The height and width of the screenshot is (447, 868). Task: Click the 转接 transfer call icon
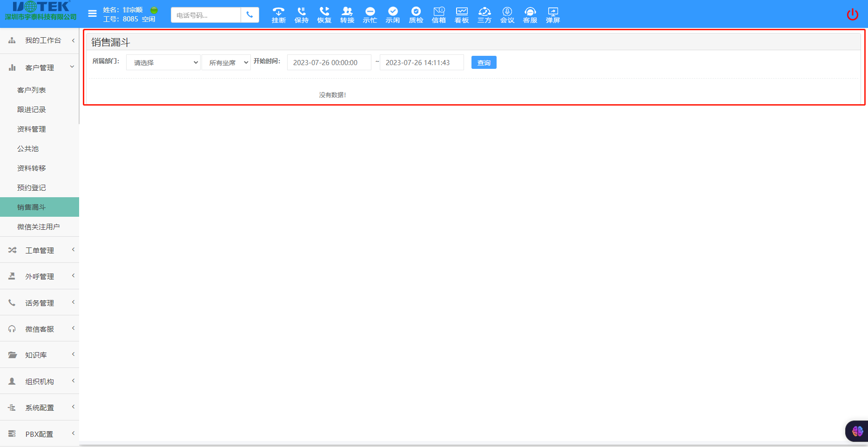pyautogui.click(x=347, y=14)
